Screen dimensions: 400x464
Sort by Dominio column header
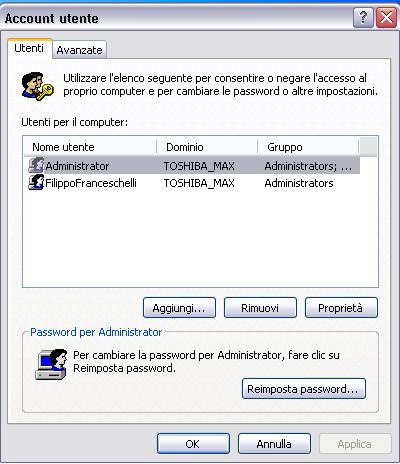pyautogui.click(x=207, y=147)
